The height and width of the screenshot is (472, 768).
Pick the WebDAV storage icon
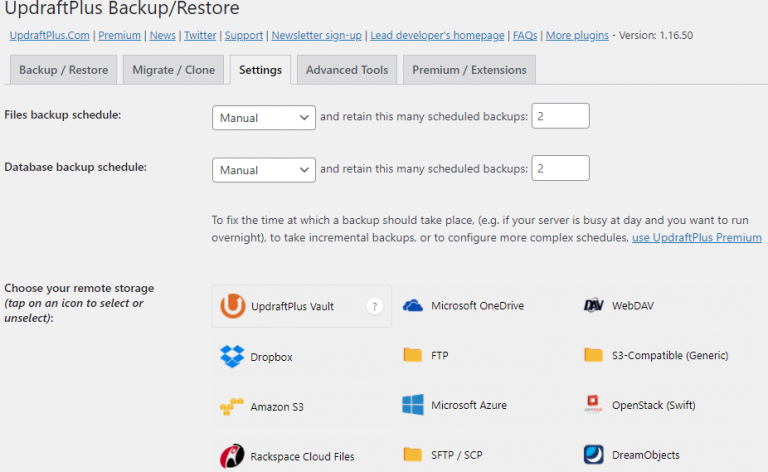click(594, 306)
